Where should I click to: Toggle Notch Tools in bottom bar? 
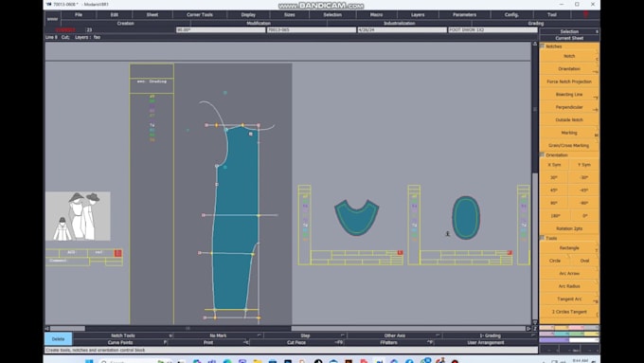(123, 336)
